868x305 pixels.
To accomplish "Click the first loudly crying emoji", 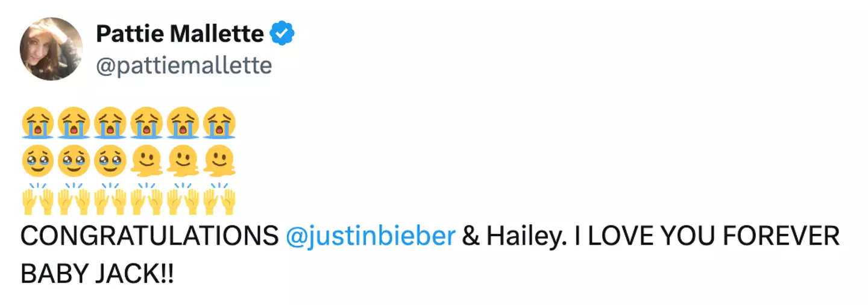I will tap(37, 124).
